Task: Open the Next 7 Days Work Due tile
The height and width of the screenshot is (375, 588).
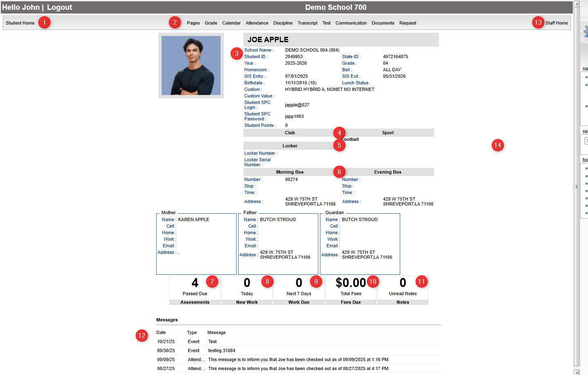Action: (299, 290)
